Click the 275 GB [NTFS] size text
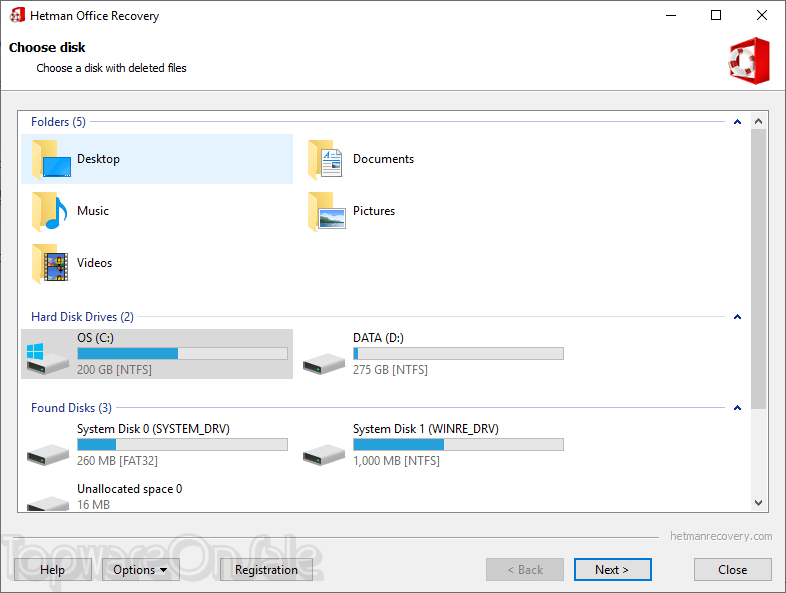Image resolution: width=786 pixels, height=593 pixels. point(390,370)
